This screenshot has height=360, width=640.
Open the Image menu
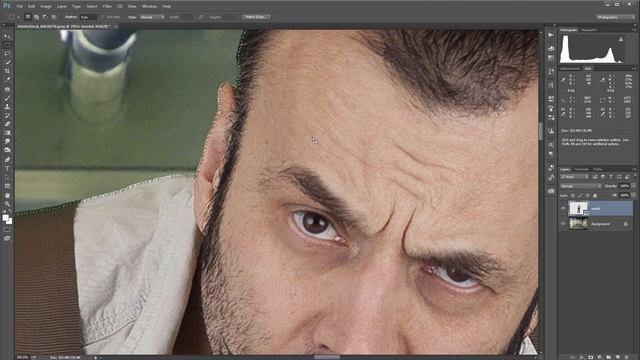pos(46,7)
